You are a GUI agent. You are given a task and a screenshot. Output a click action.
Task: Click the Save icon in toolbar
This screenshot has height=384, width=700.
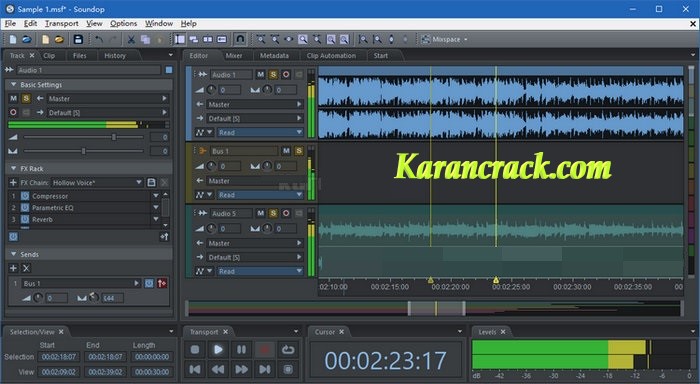pyautogui.click(x=78, y=39)
